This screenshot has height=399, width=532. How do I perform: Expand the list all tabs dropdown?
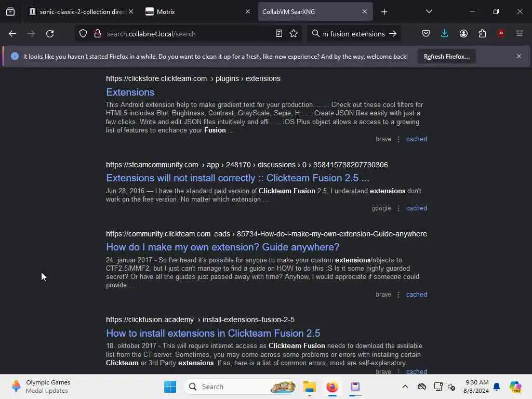(429, 11)
